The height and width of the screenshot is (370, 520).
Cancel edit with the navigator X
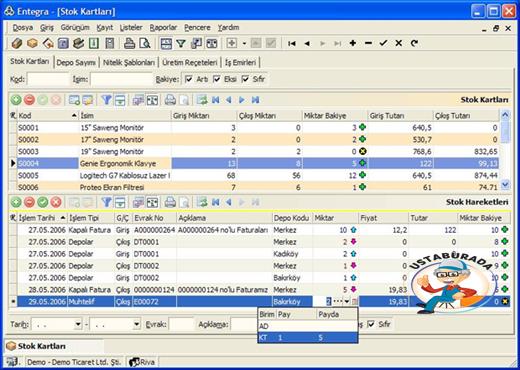(x=399, y=43)
